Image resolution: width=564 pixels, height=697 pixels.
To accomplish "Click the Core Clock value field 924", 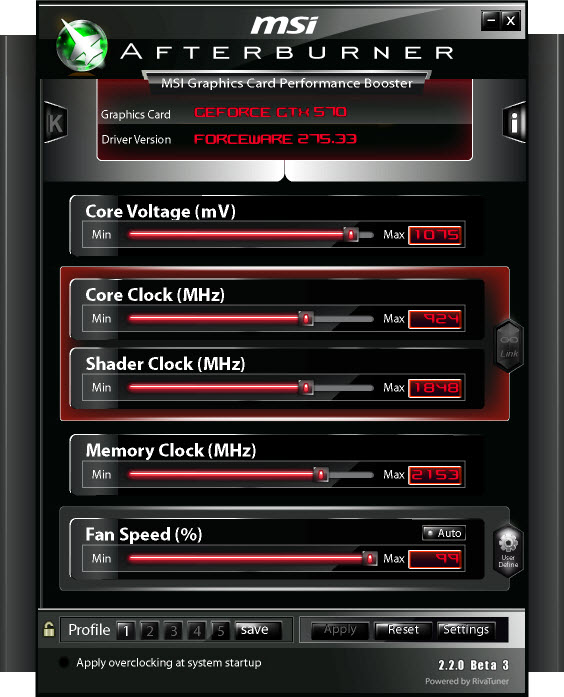I will point(435,319).
